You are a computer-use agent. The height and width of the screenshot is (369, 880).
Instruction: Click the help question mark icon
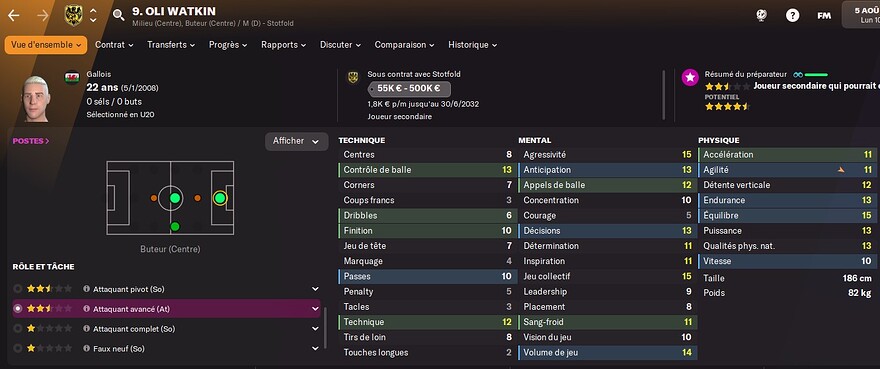pyautogui.click(x=792, y=16)
